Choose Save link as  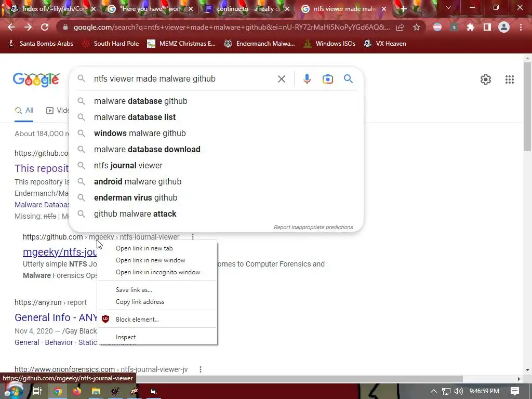pyautogui.click(x=157, y=290)
